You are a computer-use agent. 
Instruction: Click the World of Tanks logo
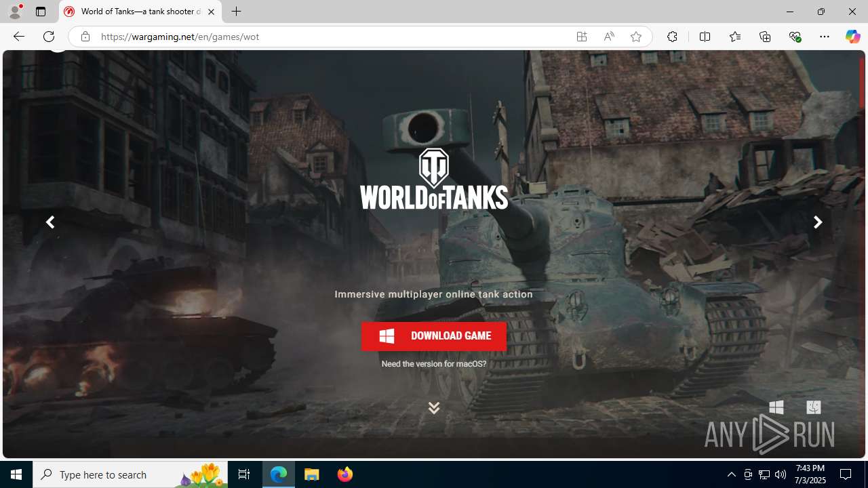(434, 178)
